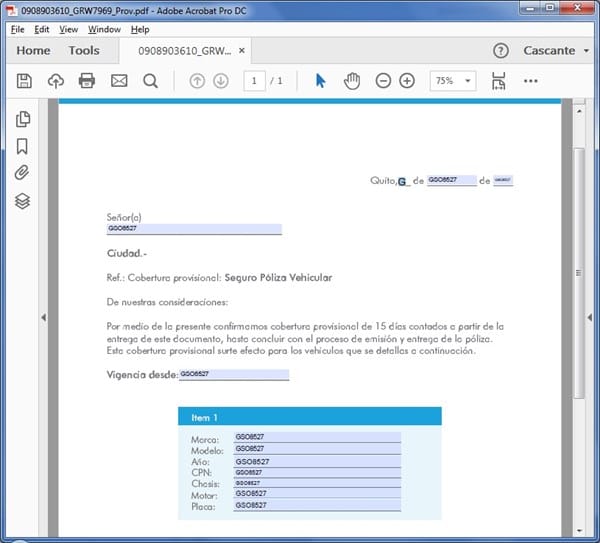Print the document using printer icon
The width and height of the screenshot is (600, 543).
(87, 81)
